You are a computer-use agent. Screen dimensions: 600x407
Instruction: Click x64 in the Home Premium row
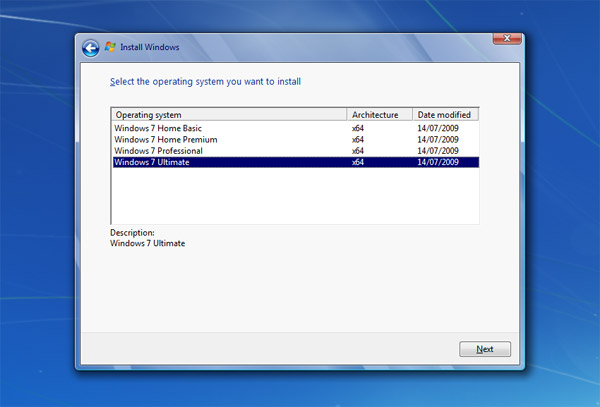click(x=358, y=139)
